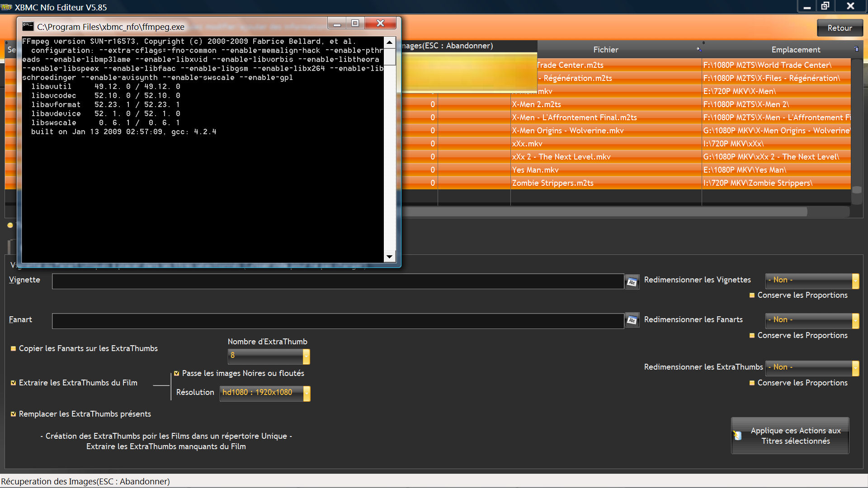
Task: Click the ffmpeg console window icon
Action: [28, 26]
